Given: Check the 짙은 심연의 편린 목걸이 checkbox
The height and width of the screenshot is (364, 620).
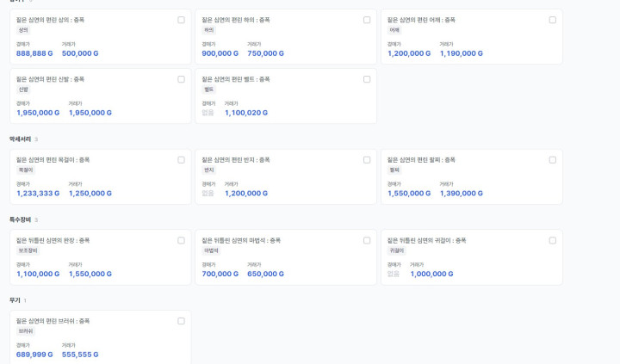Looking at the screenshot, I should [181, 160].
